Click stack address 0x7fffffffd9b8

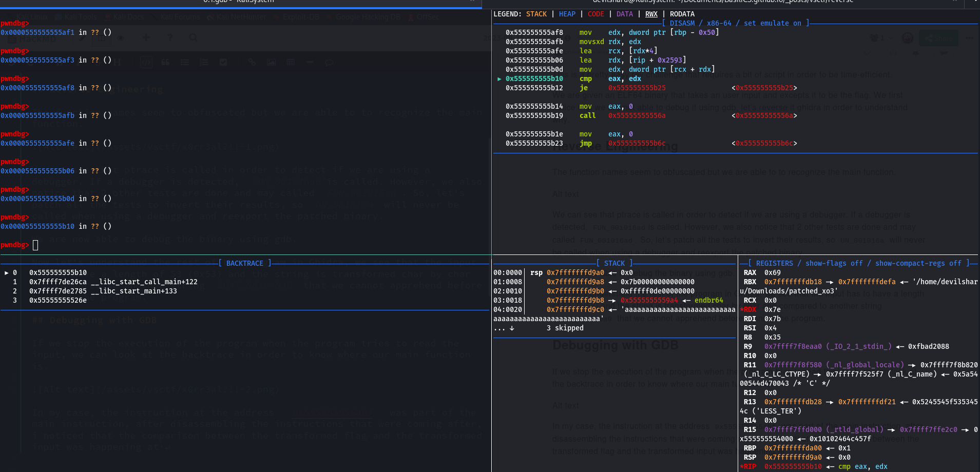pyautogui.click(x=575, y=301)
